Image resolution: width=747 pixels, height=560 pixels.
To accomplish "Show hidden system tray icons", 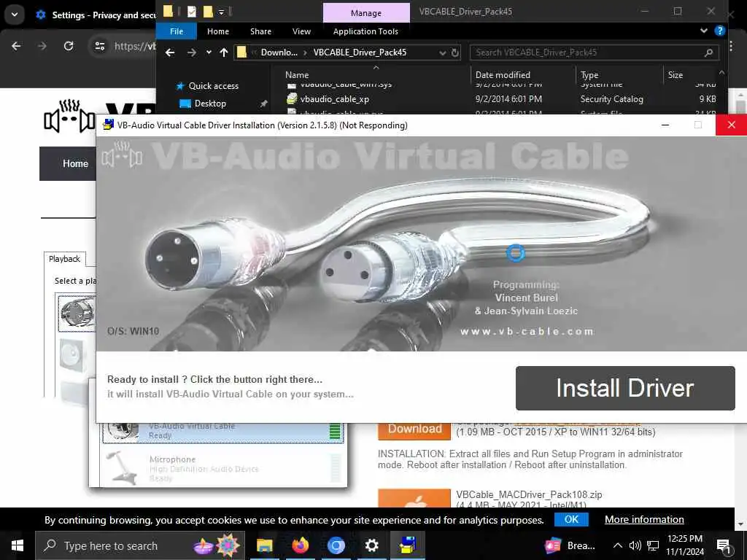I will [617, 545].
